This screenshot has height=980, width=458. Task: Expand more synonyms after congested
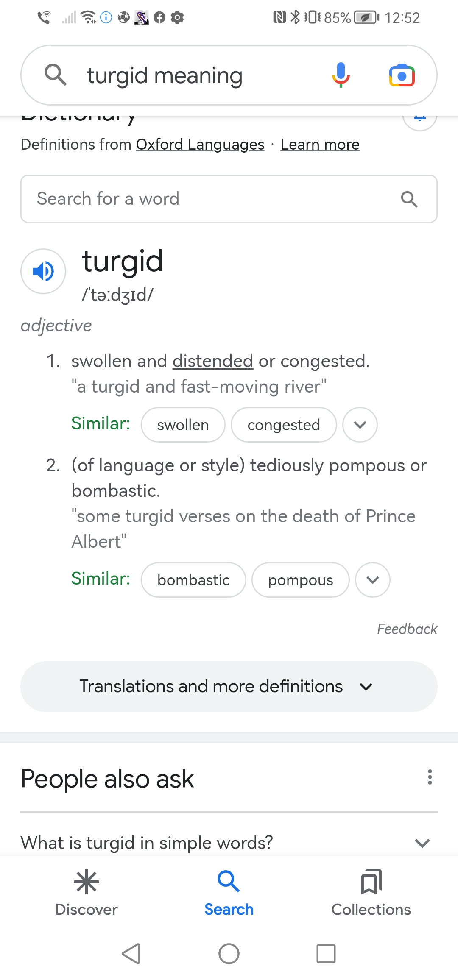tap(360, 425)
